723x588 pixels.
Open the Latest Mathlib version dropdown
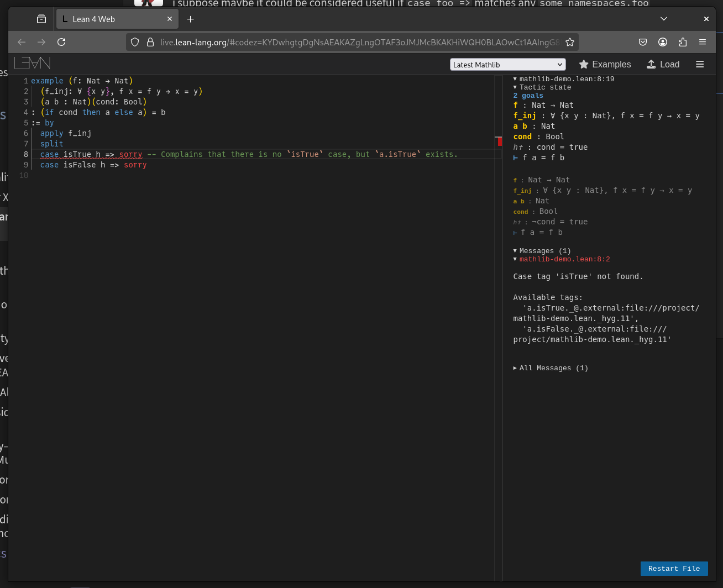[x=507, y=65]
